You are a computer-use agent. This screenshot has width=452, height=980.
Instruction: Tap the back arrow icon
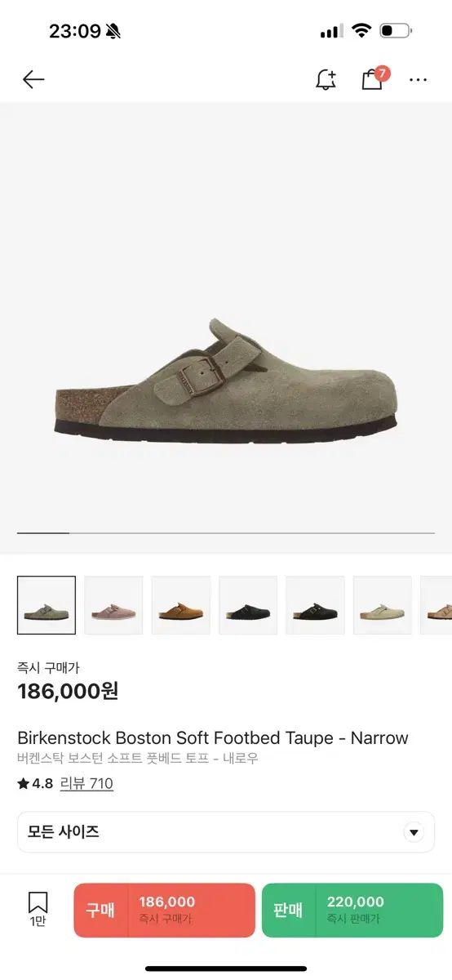coord(33,79)
